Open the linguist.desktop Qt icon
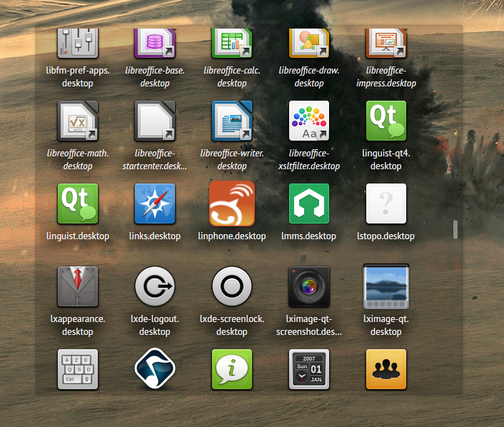 pos(78,204)
